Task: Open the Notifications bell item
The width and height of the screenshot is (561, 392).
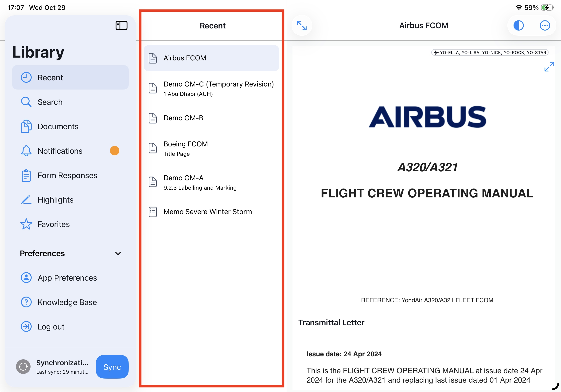Action: [x=60, y=151]
